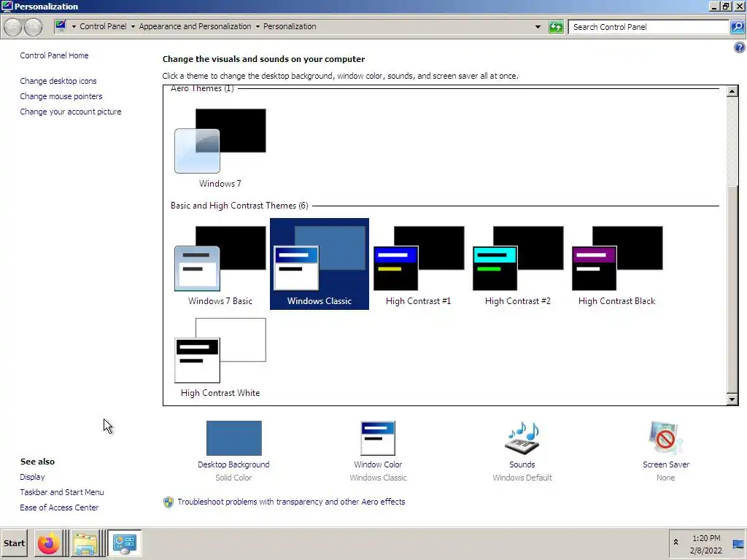Click the Refresh button in address bar
The image size is (747, 560).
556,27
